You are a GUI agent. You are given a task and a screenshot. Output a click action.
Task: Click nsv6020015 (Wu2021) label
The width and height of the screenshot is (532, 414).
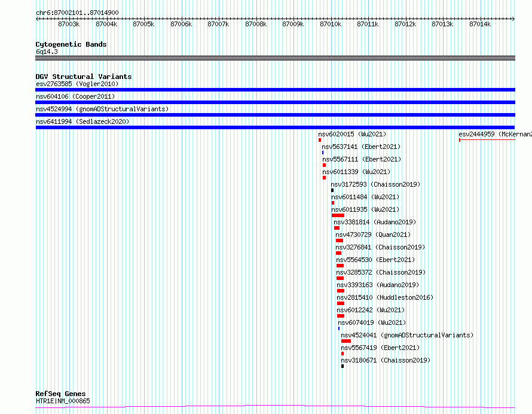[x=352, y=134]
